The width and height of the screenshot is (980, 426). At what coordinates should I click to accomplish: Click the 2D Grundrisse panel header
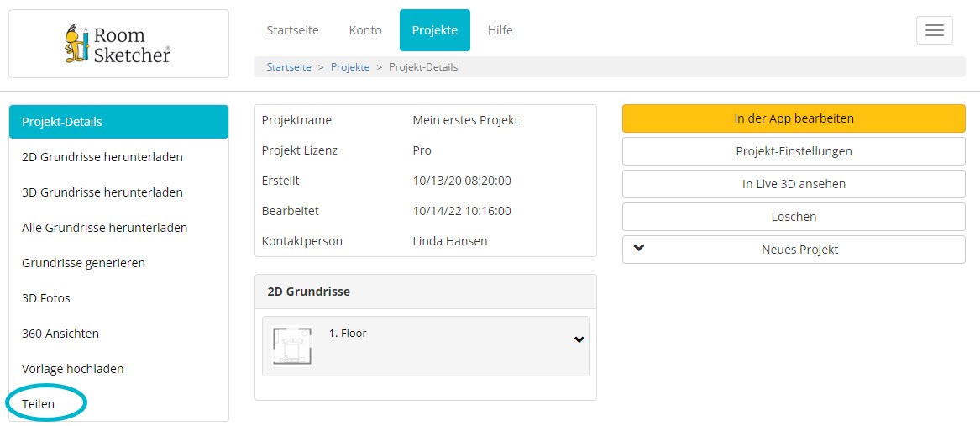coord(426,292)
